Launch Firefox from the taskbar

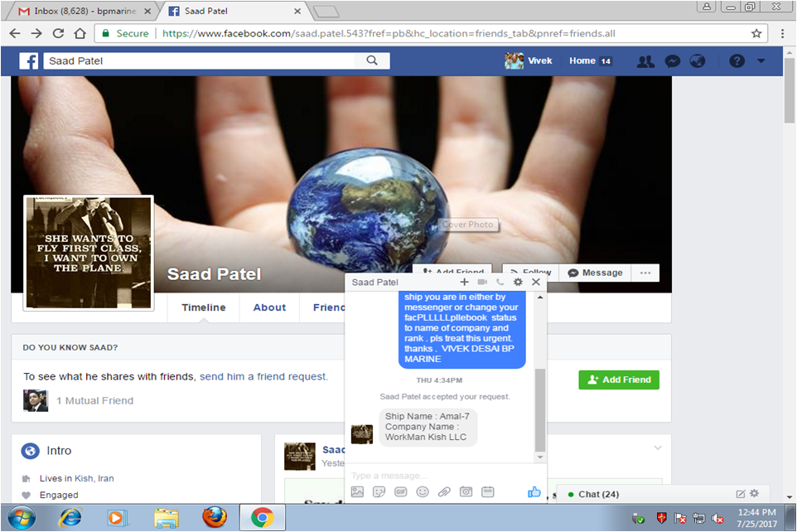click(x=215, y=517)
